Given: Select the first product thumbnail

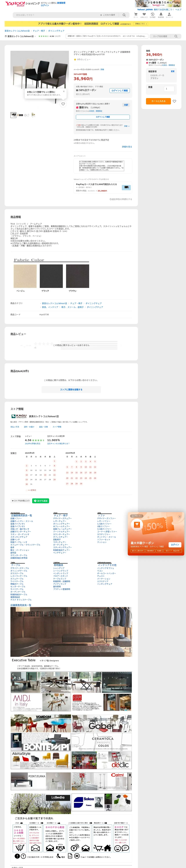Looking at the screenshot, I should click(13, 115).
